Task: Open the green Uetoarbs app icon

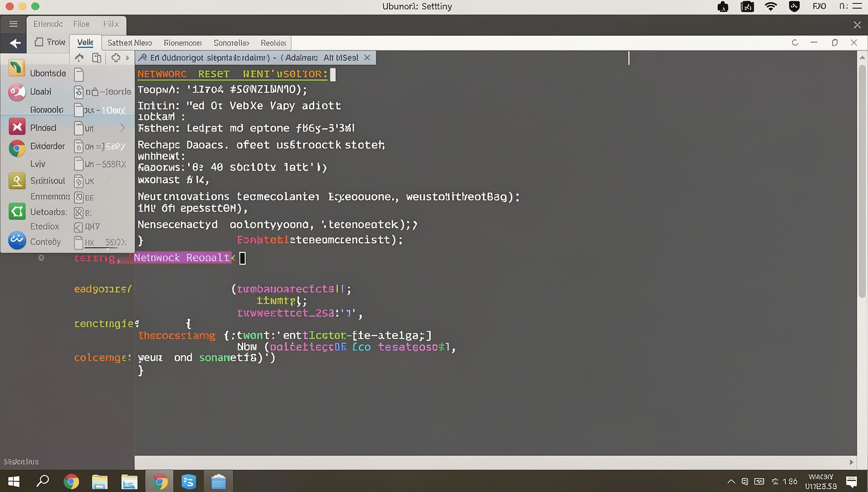Action: point(17,212)
